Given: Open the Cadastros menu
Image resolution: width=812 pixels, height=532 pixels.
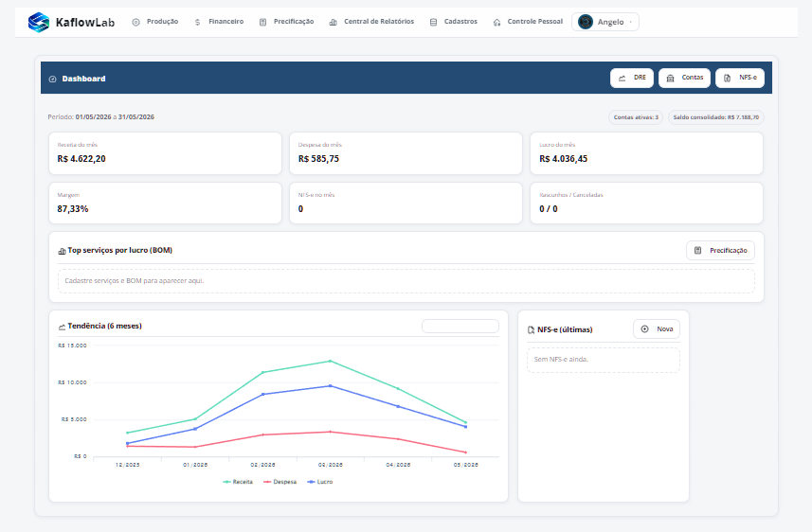Looking at the screenshot, I should (454, 22).
